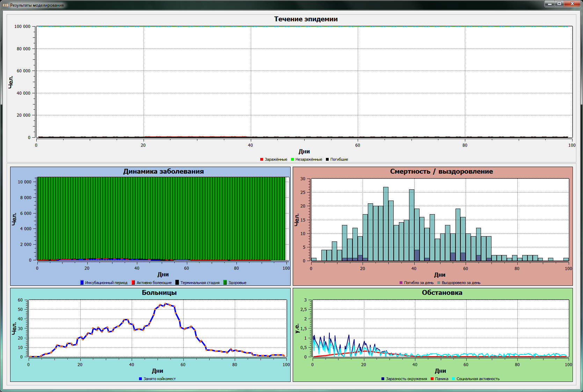
Task: Click the Обстановка panel title
Action: (x=442, y=293)
